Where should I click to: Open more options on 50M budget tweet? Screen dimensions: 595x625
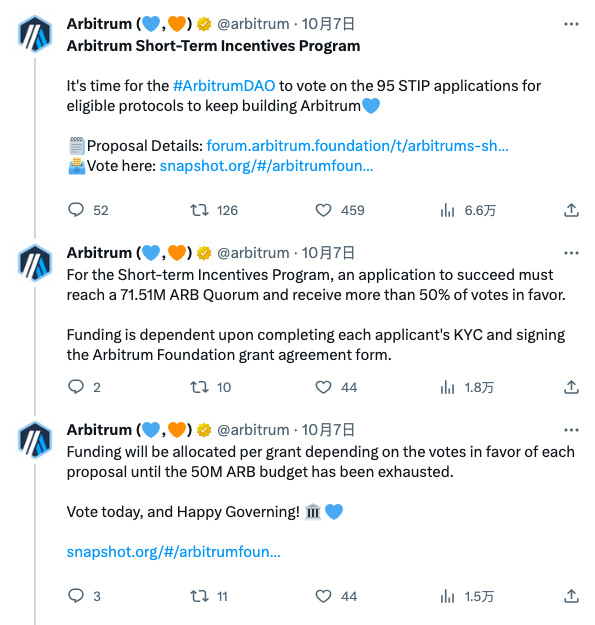(571, 430)
